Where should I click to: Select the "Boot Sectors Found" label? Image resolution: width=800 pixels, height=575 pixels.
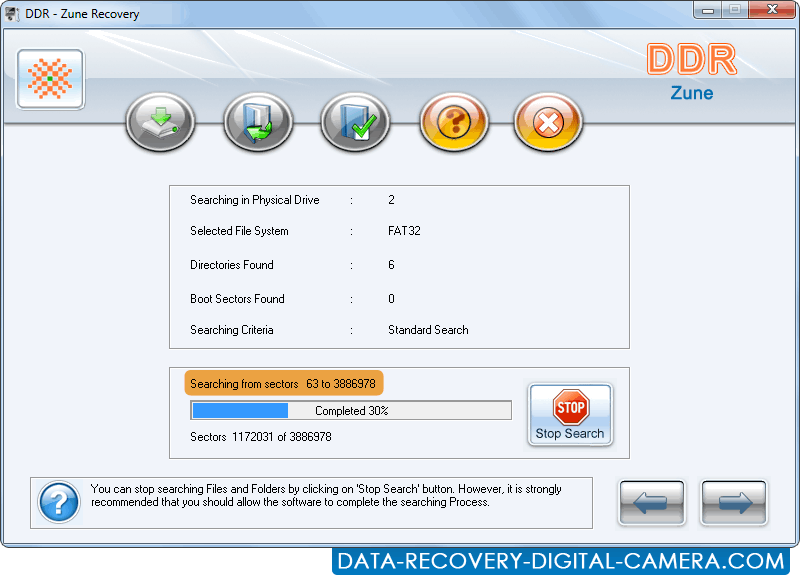point(237,298)
